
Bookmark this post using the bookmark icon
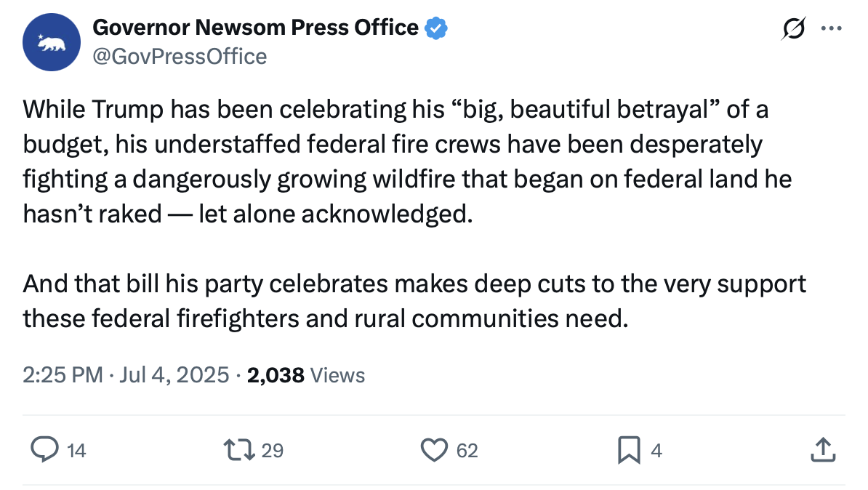pos(627,450)
